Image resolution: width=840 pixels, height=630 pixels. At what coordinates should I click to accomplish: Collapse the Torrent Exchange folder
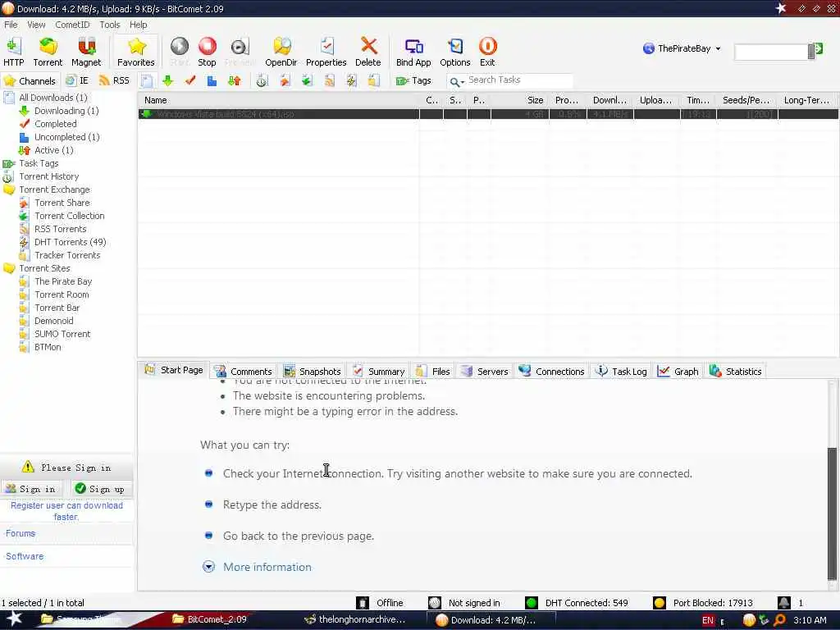click(x=9, y=189)
